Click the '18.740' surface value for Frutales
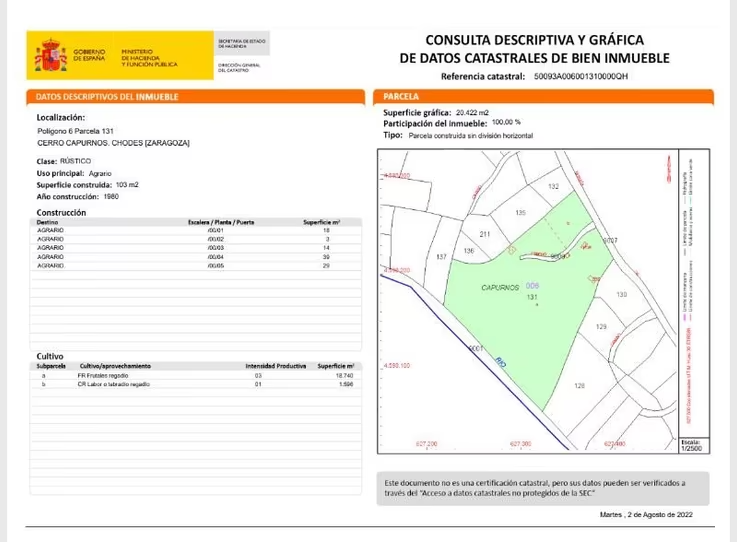The image size is (737, 542). pos(345,376)
